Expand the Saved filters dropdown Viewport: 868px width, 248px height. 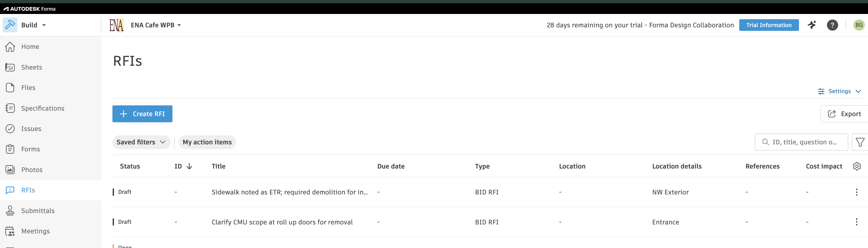click(x=141, y=142)
